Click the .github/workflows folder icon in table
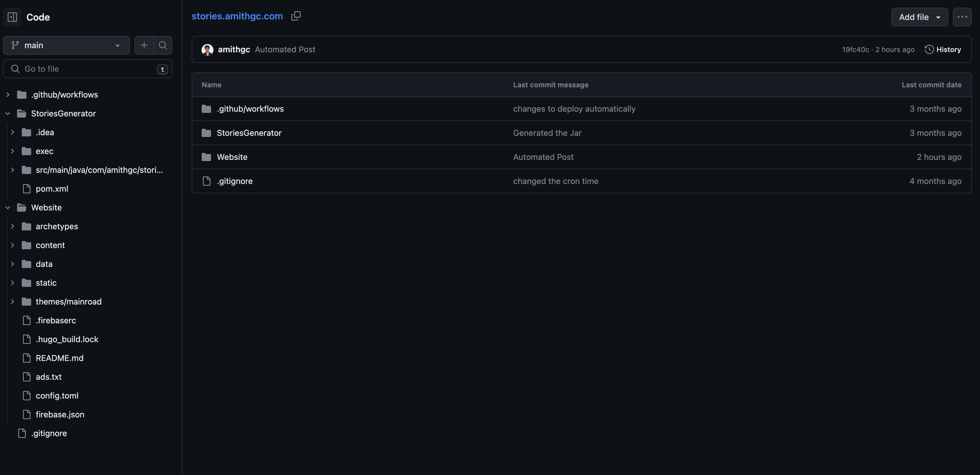 (x=206, y=109)
